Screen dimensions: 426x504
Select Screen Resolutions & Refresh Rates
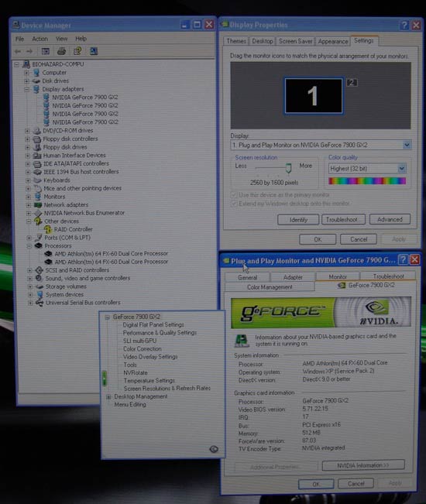(x=167, y=389)
